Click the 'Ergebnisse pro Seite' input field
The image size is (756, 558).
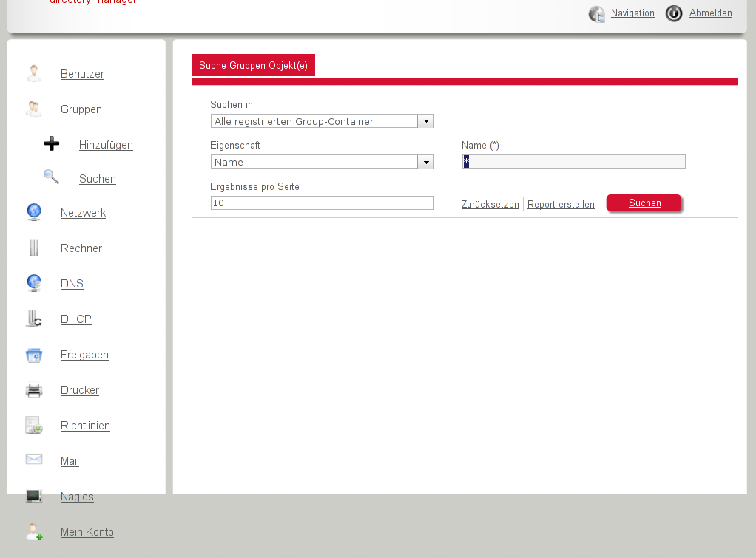click(322, 203)
